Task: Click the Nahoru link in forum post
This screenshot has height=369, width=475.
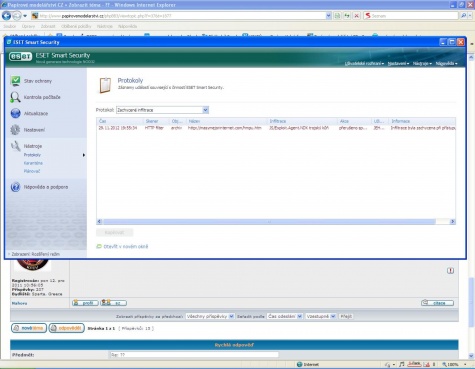Action: click(x=19, y=303)
